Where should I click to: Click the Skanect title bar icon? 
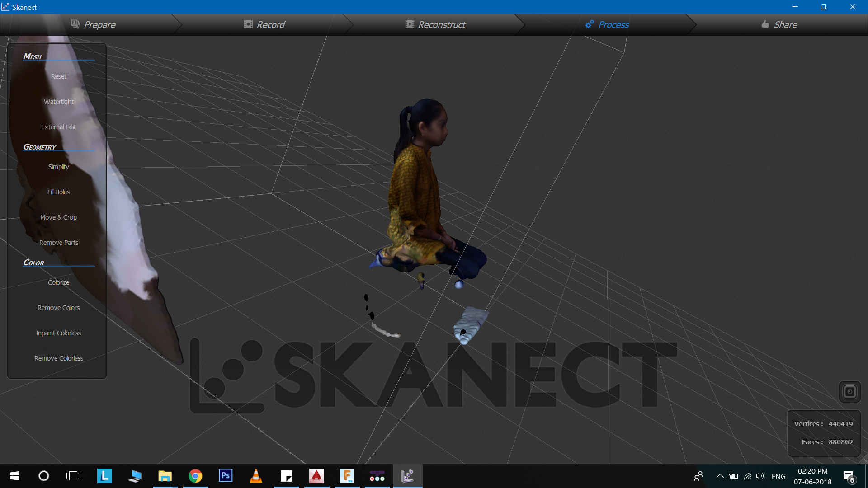click(5, 7)
